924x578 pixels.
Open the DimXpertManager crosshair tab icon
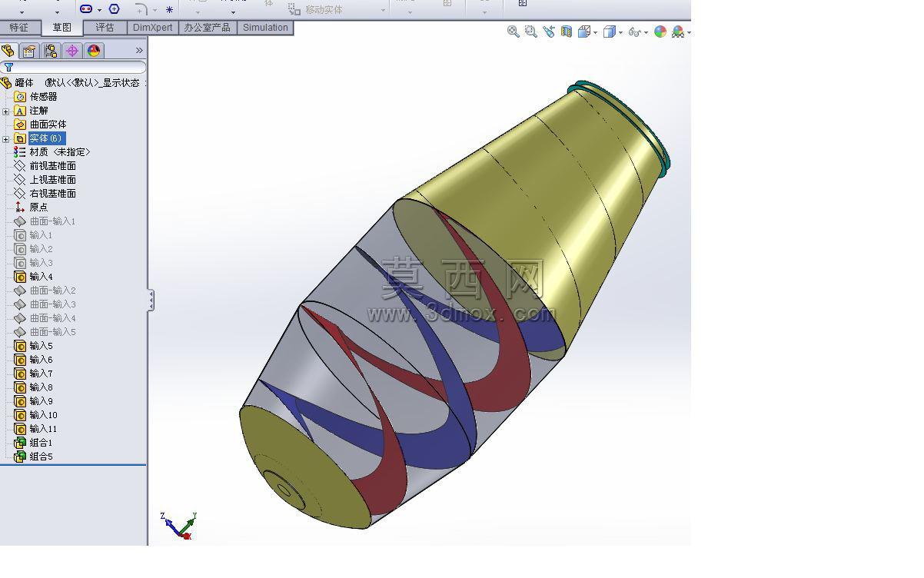pyautogui.click(x=72, y=51)
